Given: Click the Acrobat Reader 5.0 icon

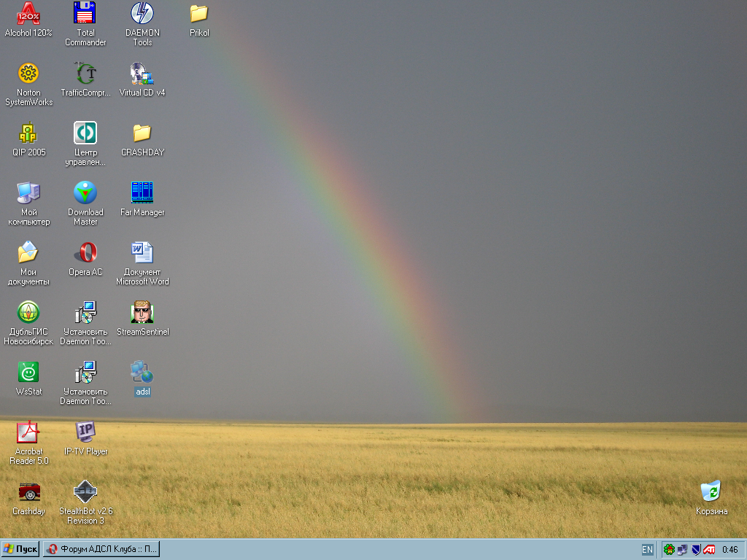Looking at the screenshot, I should [28, 432].
